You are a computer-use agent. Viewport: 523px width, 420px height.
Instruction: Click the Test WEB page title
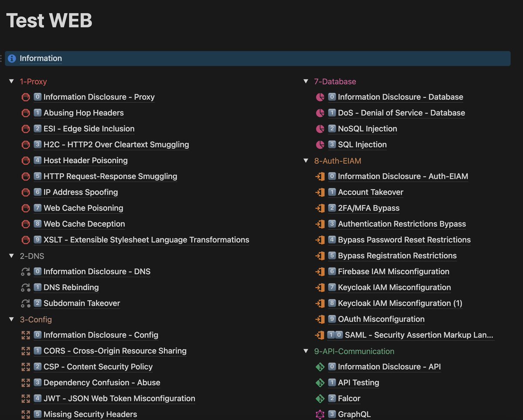49,20
